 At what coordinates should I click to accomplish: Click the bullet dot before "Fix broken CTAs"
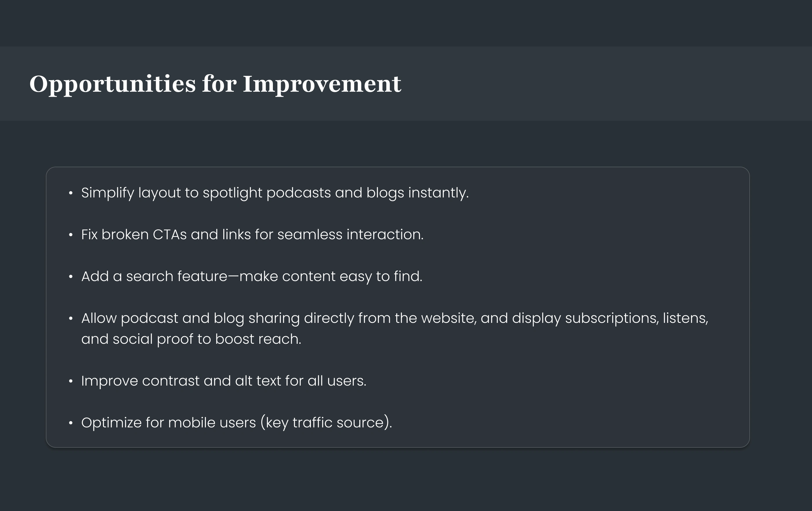click(71, 235)
